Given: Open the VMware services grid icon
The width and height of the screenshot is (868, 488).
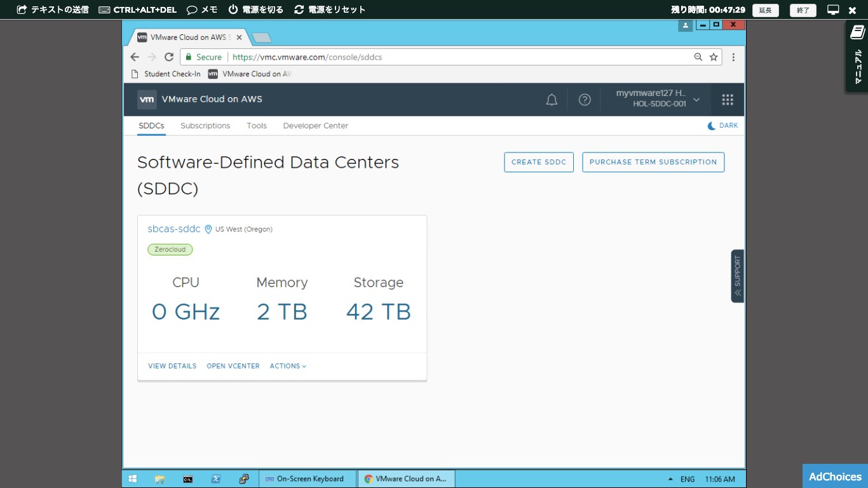Looking at the screenshot, I should coord(728,100).
